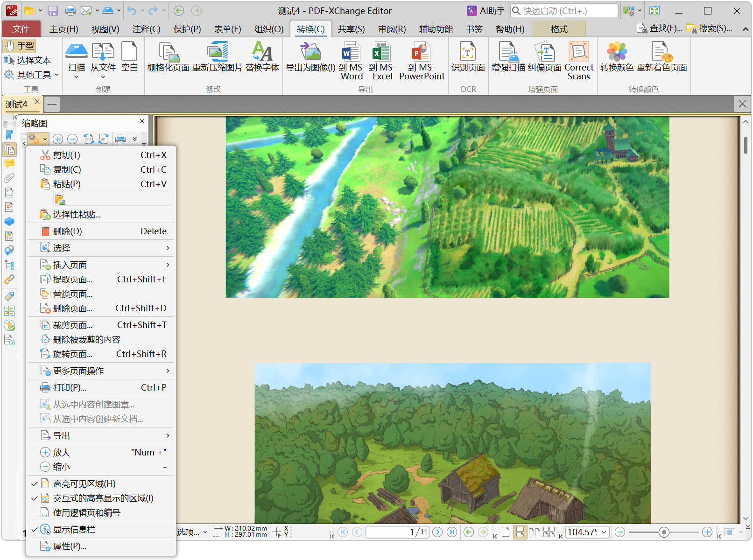Click Enhance Scans (增强扫描) icon
This screenshot has width=753, height=560.
pyautogui.click(x=508, y=51)
